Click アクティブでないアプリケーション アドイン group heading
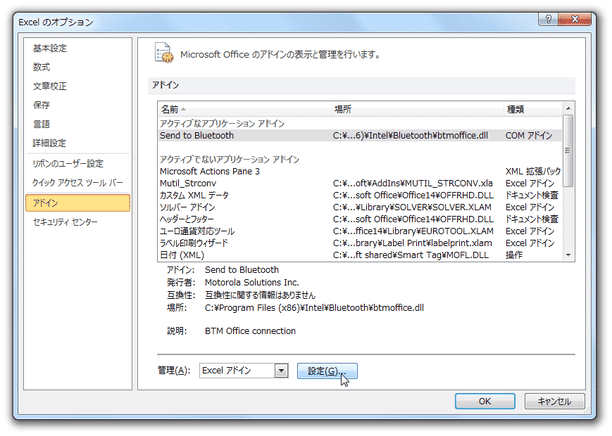612x436 pixels. pyautogui.click(x=230, y=159)
